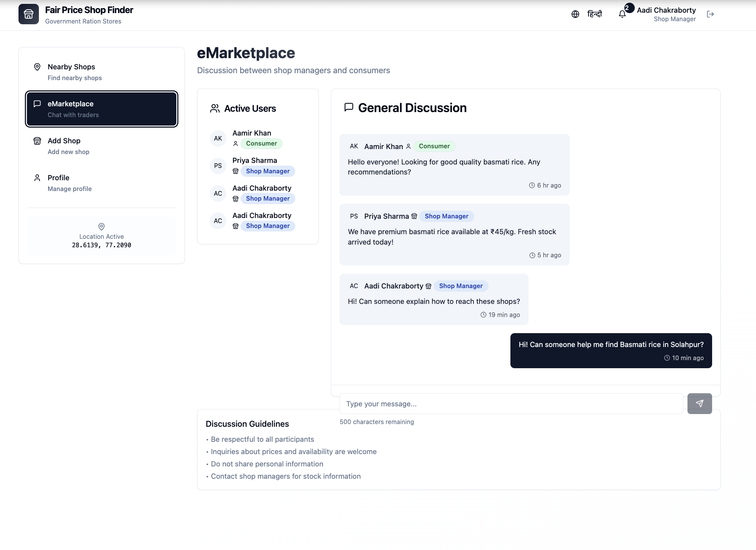
Task: Click the globe language icon
Action: [x=575, y=14]
